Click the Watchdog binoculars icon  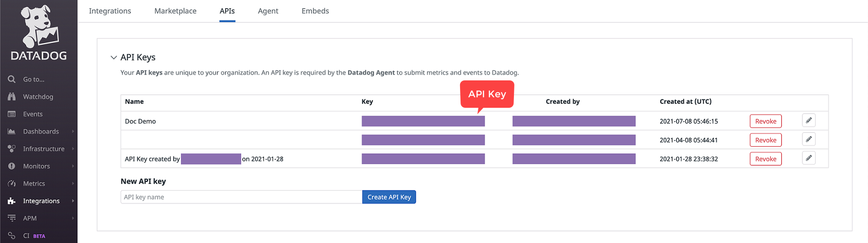[x=12, y=97]
